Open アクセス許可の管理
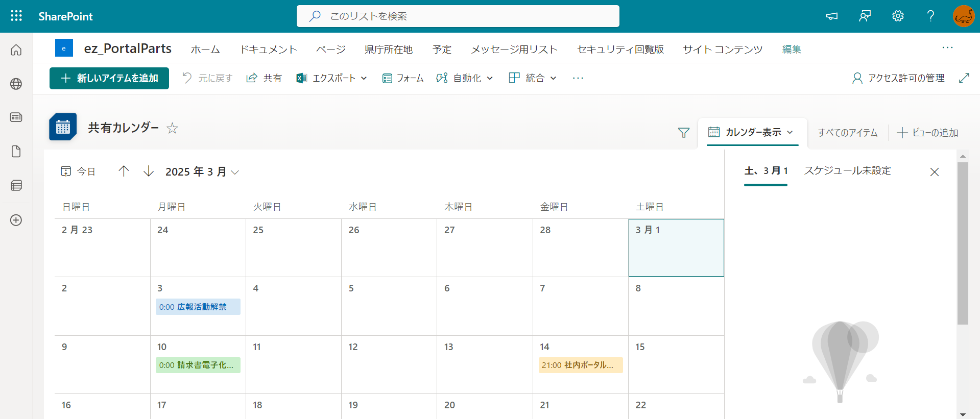 pos(898,78)
